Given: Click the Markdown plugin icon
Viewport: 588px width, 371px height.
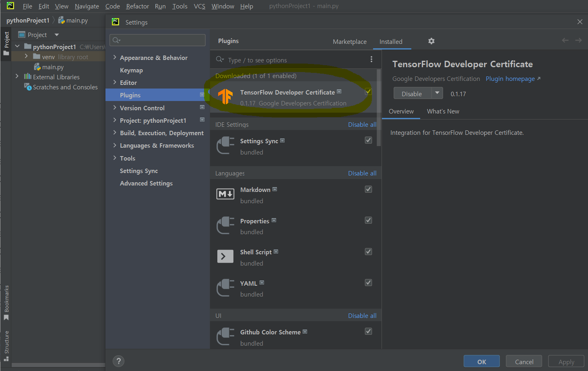Looking at the screenshot, I should (225, 194).
